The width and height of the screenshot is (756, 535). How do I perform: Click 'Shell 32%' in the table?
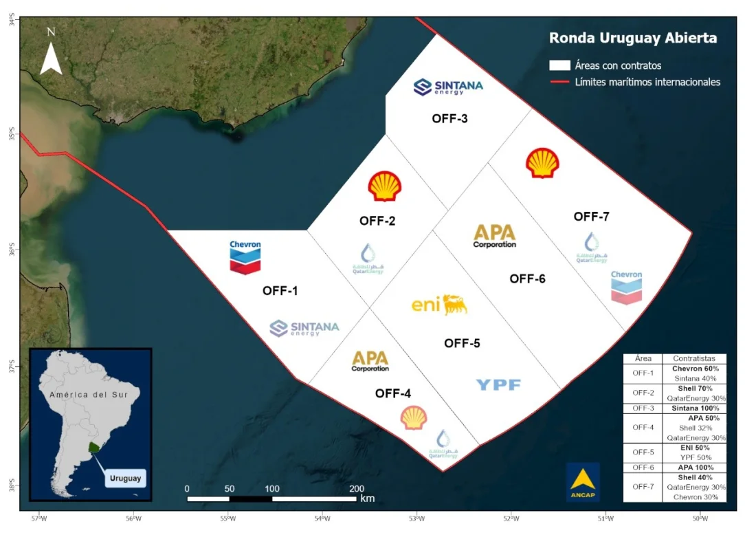pos(696,428)
